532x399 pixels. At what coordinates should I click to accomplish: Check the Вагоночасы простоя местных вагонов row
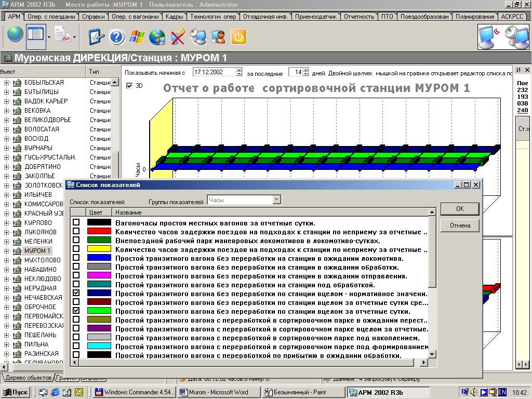click(x=76, y=222)
